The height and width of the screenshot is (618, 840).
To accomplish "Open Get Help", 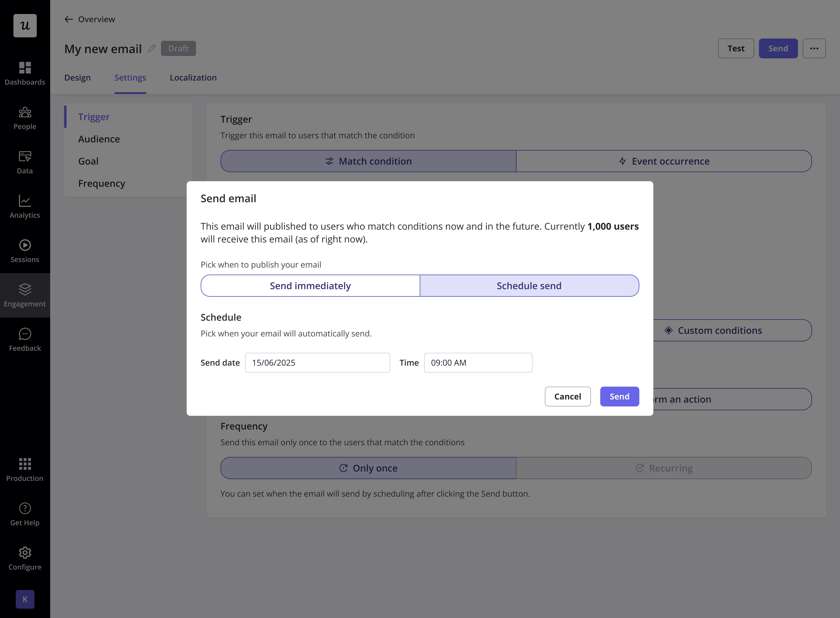I will pyautogui.click(x=25, y=514).
